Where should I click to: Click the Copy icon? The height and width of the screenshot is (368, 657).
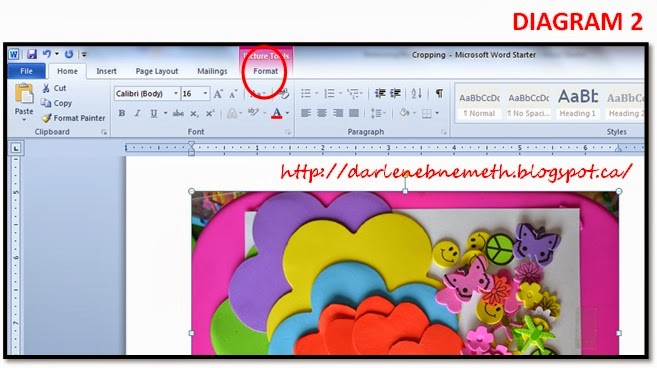(x=46, y=103)
